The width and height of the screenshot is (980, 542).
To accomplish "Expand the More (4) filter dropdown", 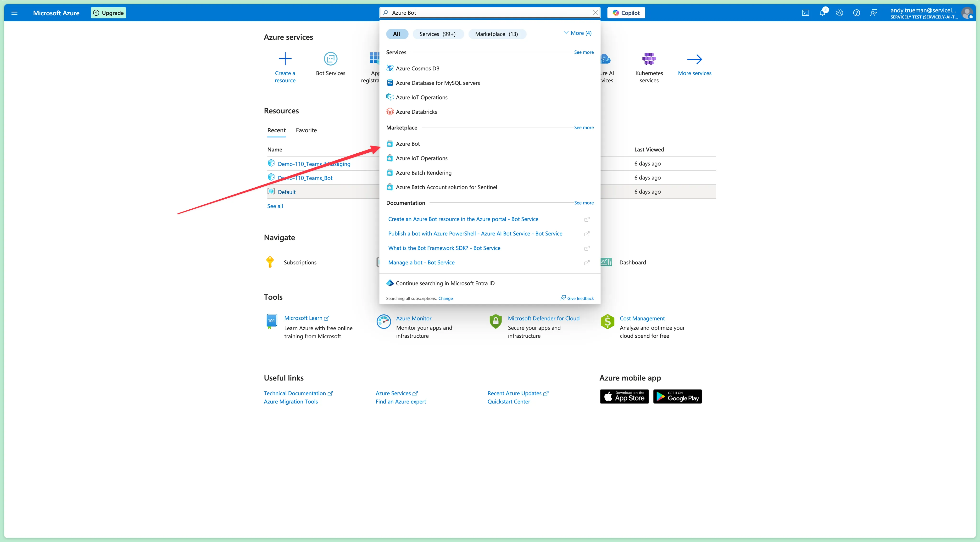I will [x=578, y=33].
